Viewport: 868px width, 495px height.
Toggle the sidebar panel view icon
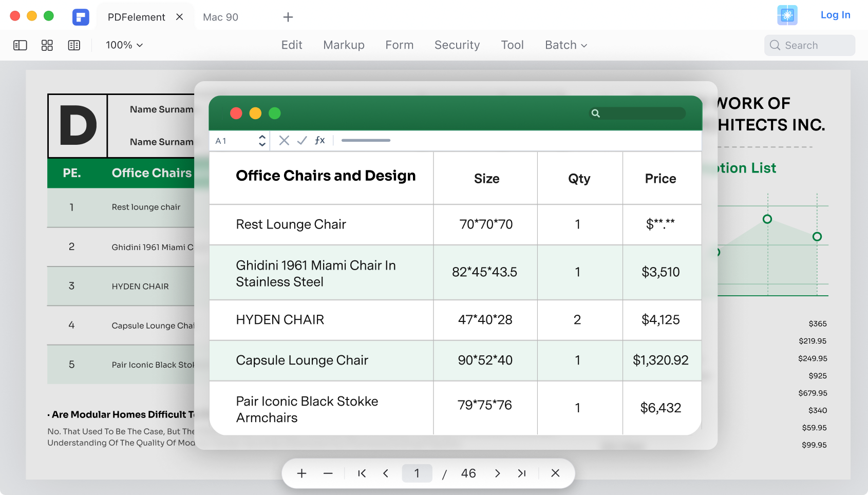point(20,45)
